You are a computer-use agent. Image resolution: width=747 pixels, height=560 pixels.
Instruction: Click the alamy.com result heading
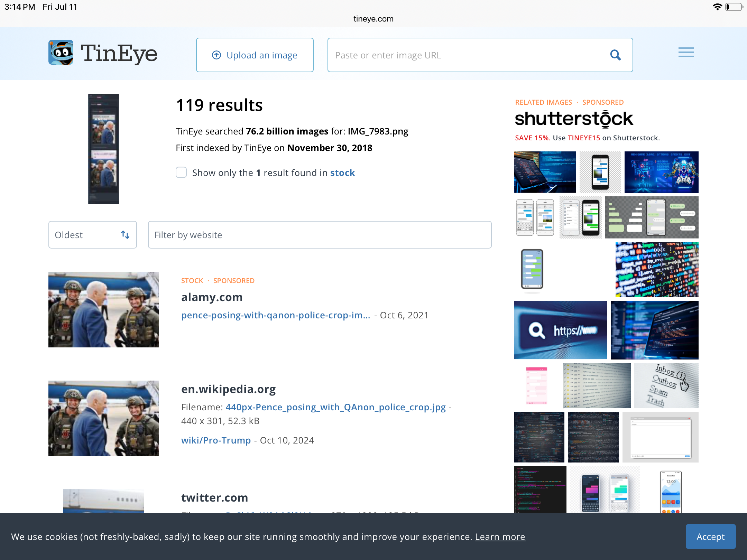(212, 297)
